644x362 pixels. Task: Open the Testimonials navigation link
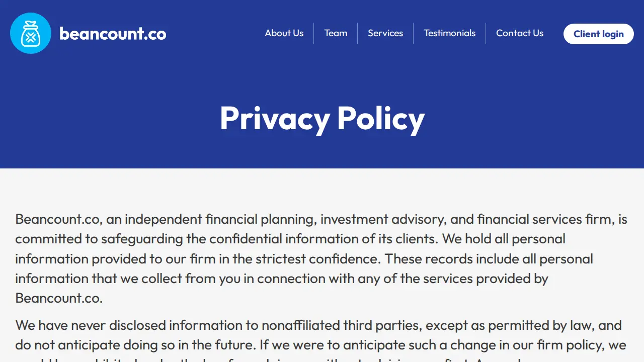[449, 33]
